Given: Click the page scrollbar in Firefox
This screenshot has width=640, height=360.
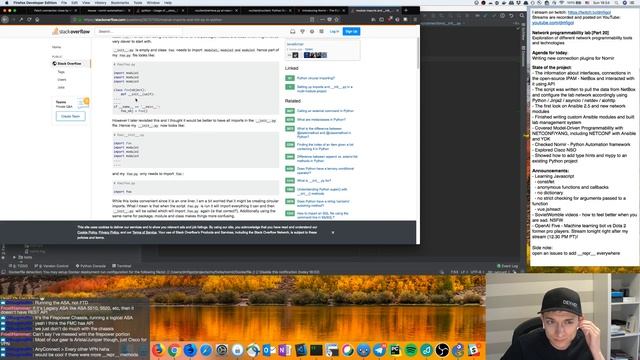Looking at the screenshot, I should [417, 53].
